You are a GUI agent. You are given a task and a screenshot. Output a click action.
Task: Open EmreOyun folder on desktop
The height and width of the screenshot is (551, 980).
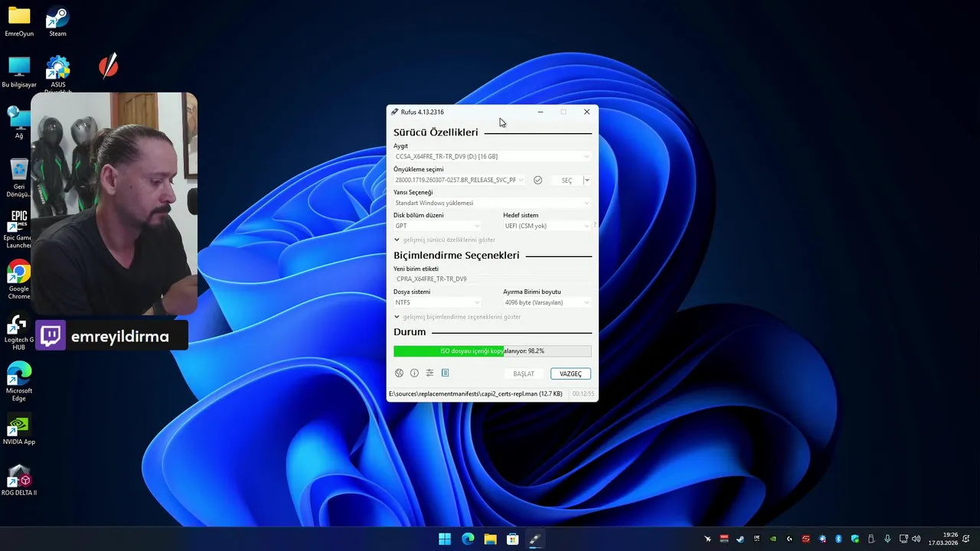click(x=19, y=21)
